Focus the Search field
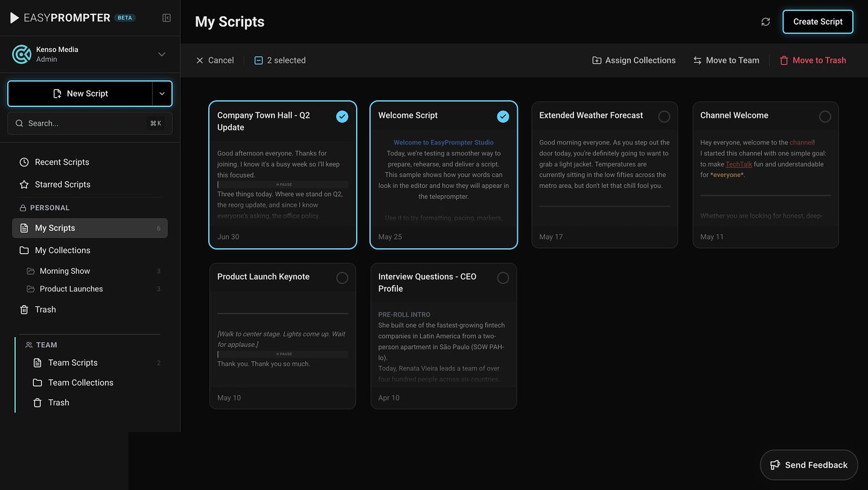The width and height of the screenshot is (868, 490). [90, 124]
